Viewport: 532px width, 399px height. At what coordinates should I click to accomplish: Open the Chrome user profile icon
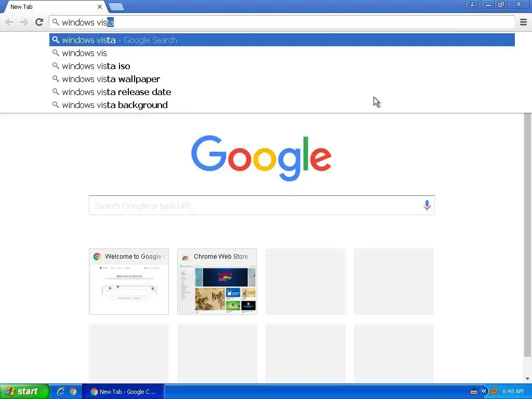point(472,4)
